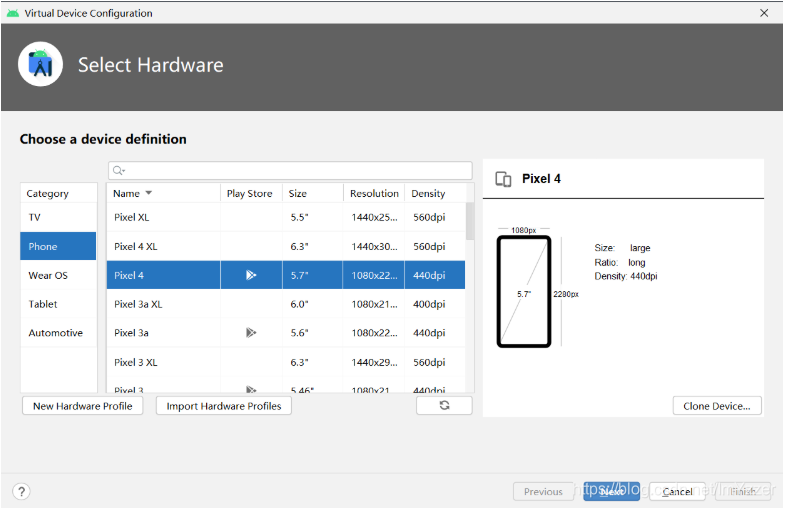Screen dimensions: 786x508
Task: Click the New Hardware Profile button
Action: point(83,406)
